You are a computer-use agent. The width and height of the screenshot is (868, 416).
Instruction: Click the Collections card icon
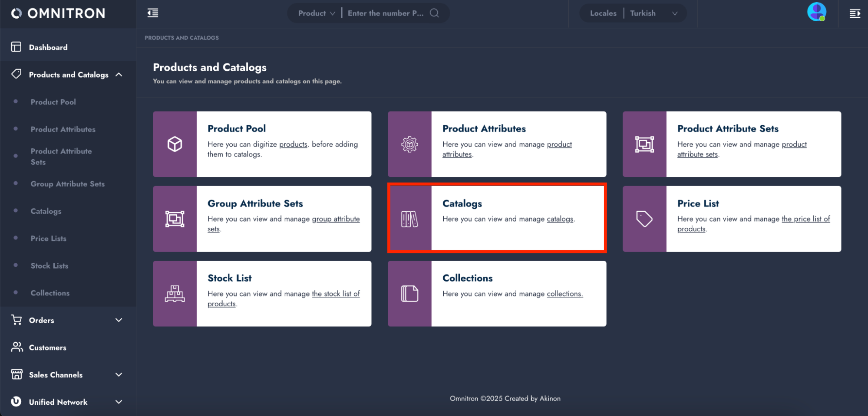(x=409, y=294)
